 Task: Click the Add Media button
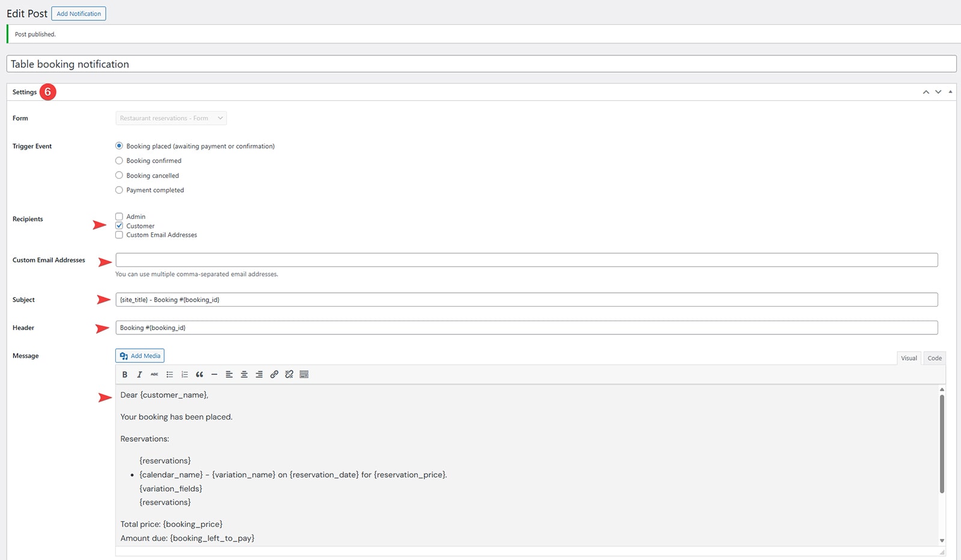click(x=139, y=355)
